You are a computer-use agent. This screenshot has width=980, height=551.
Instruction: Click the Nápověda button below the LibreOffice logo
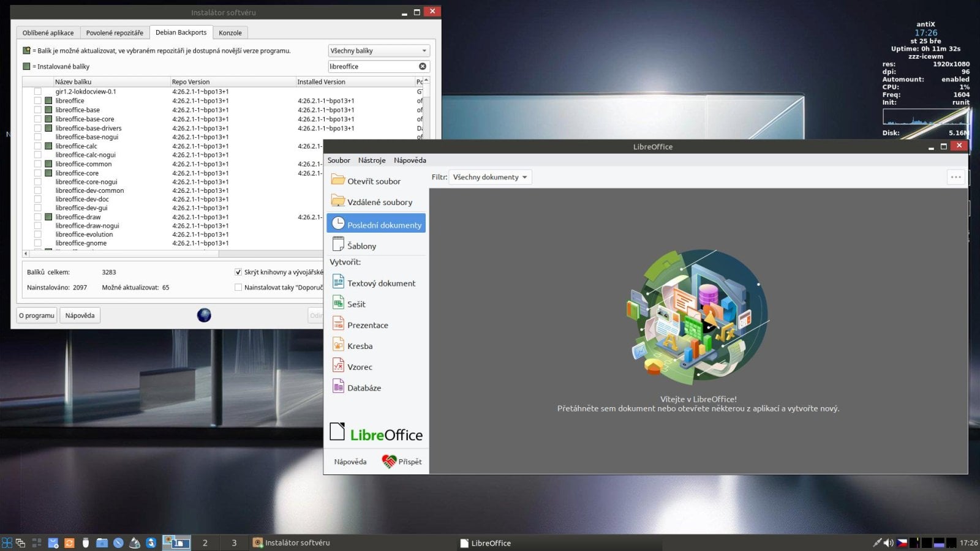click(x=350, y=462)
